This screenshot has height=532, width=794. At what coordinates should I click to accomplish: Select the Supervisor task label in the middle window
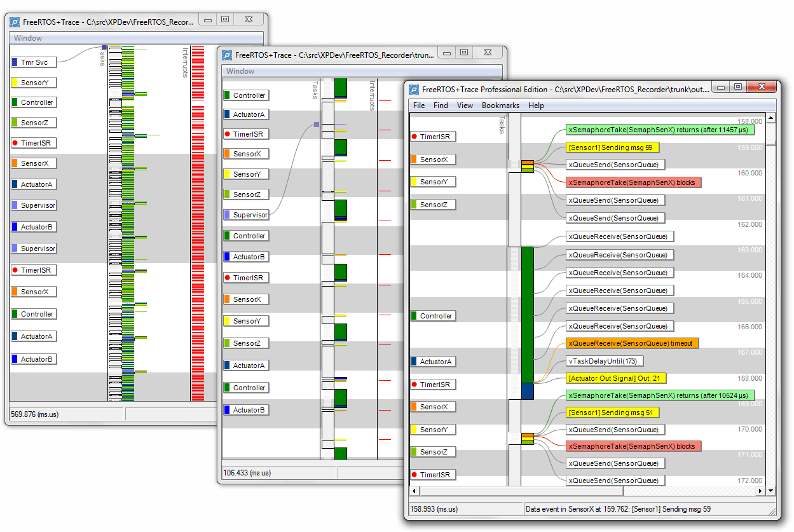246,215
